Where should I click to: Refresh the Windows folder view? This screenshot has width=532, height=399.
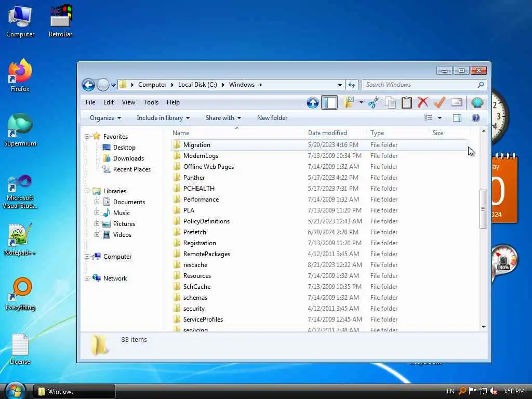[352, 85]
